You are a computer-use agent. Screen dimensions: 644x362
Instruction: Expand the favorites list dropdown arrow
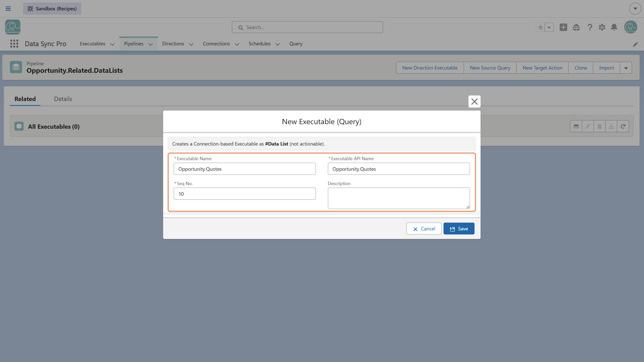coord(549,27)
